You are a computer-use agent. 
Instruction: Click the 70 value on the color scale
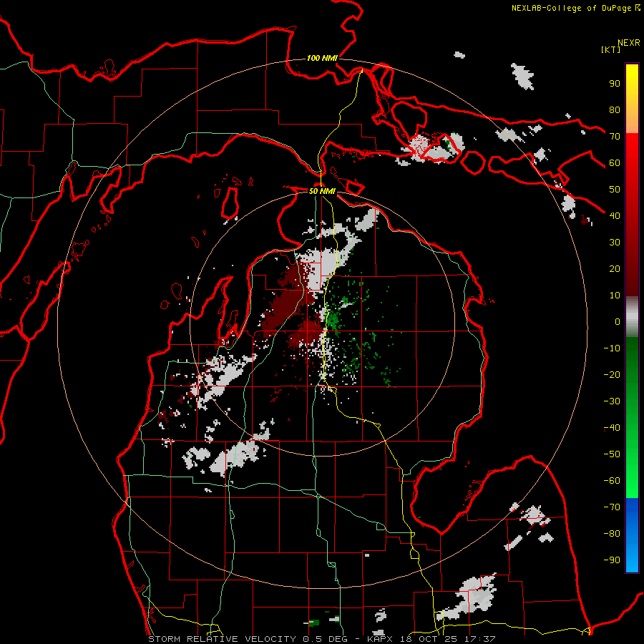(615, 137)
